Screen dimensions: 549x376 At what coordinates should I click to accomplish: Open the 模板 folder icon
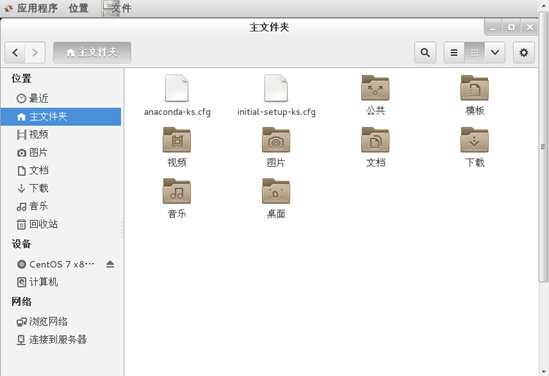[474, 88]
